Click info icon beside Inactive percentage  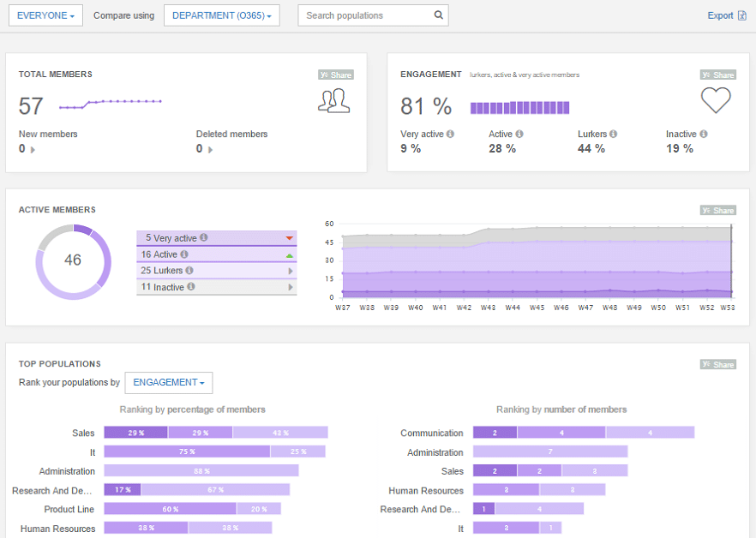click(x=704, y=134)
